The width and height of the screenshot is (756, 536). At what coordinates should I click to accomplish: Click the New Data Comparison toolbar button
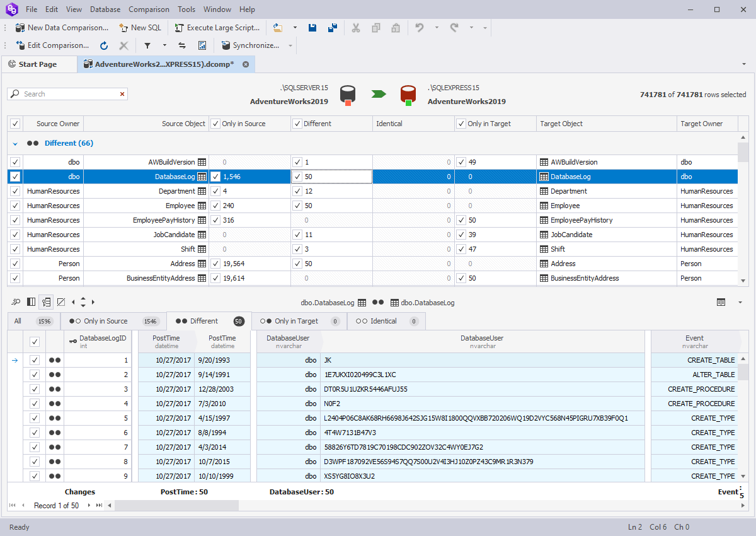pyautogui.click(x=62, y=28)
